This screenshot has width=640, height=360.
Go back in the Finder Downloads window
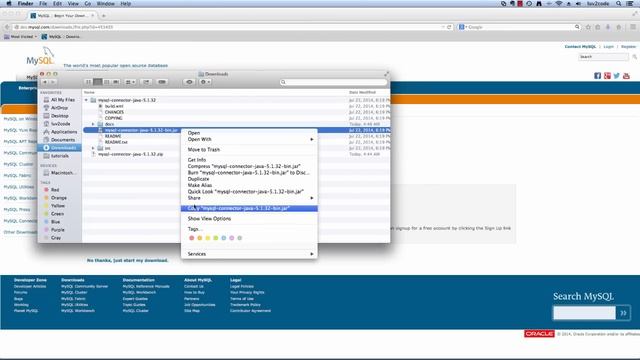pyautogui.click(x=45, y=82)
